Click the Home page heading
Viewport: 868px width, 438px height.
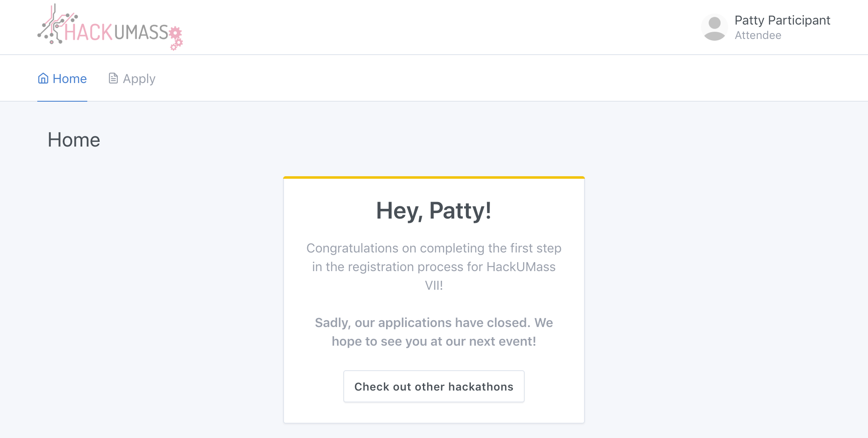[x=74, y=140]
